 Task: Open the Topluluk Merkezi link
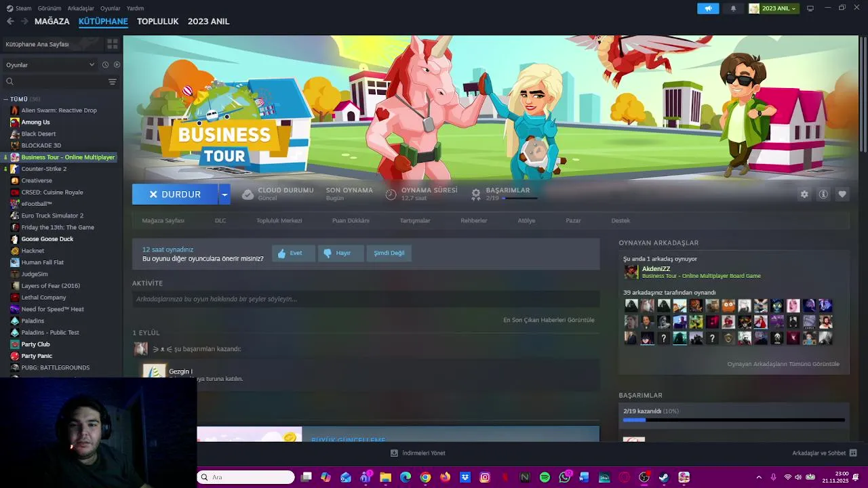279,220
